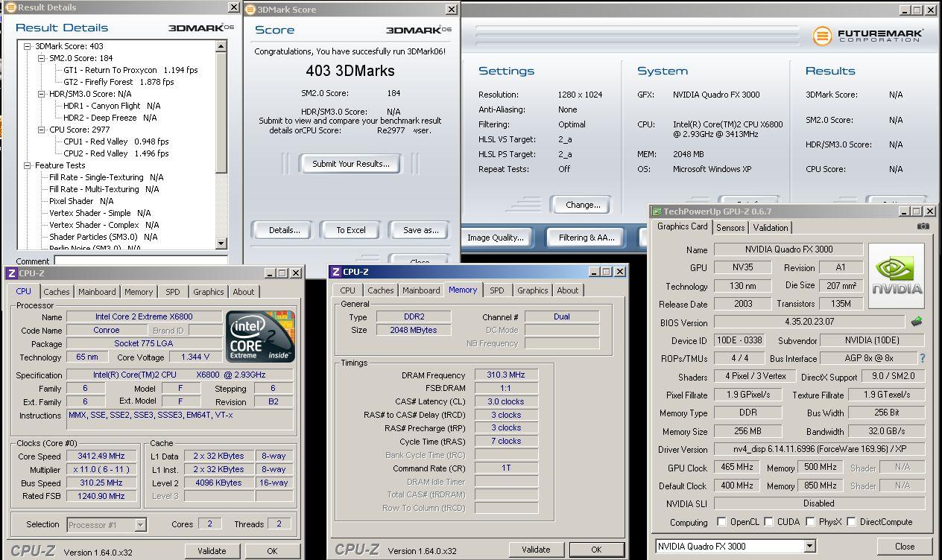Click Result Details scrollbar down arrow
Viewport: 942px width, 560px height.
pos(221,243)
